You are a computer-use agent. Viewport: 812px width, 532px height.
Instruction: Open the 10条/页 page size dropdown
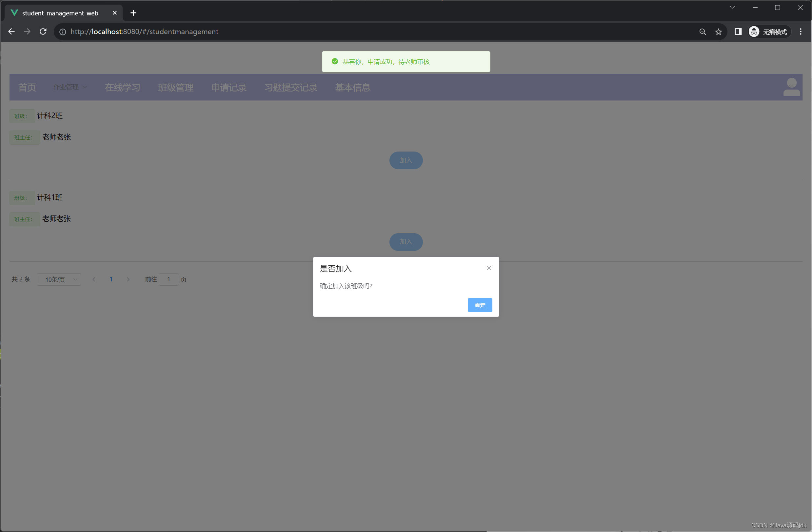(x=59, y=279)
